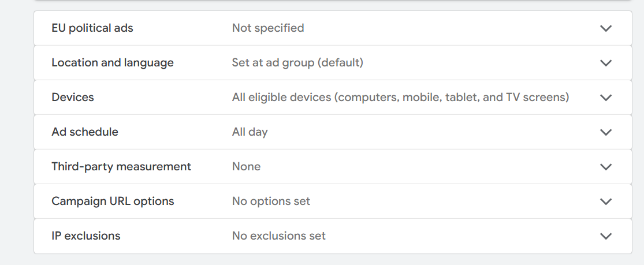This screenshot has height=265, width=644.
Task: Click the "Campaign URL options" label
Action: point(113,201)
